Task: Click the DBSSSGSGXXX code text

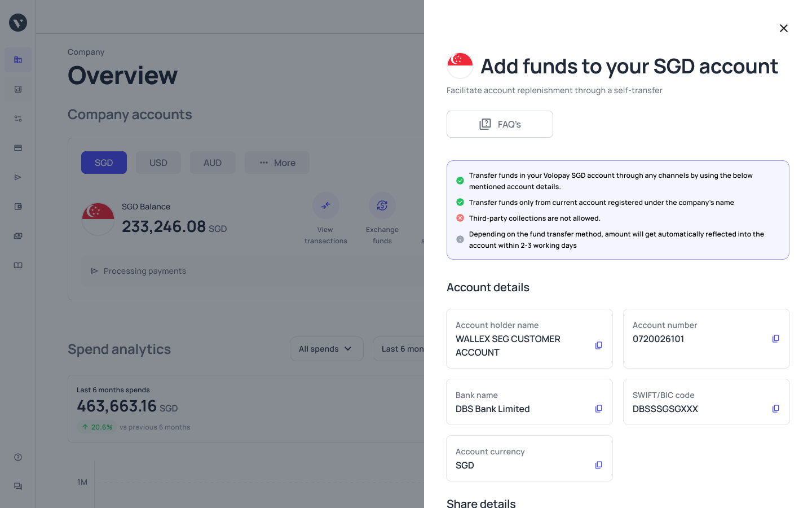Action: [x=665, y=409]
